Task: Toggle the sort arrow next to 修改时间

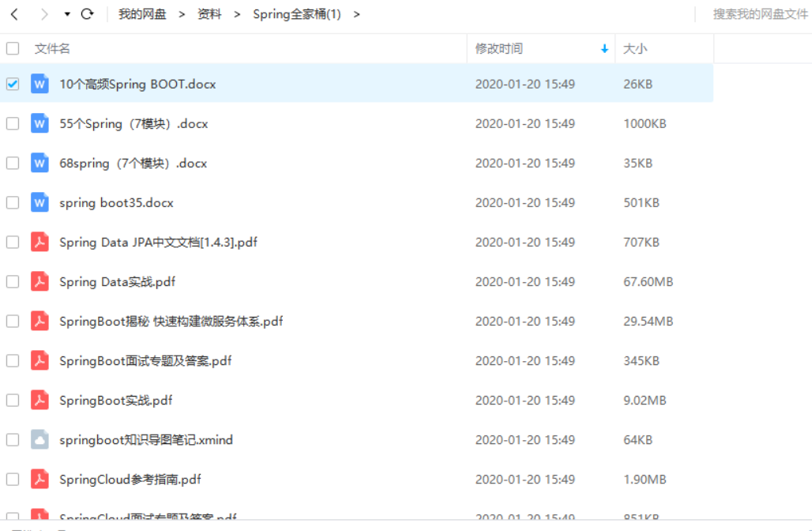Action: (605, 48)
